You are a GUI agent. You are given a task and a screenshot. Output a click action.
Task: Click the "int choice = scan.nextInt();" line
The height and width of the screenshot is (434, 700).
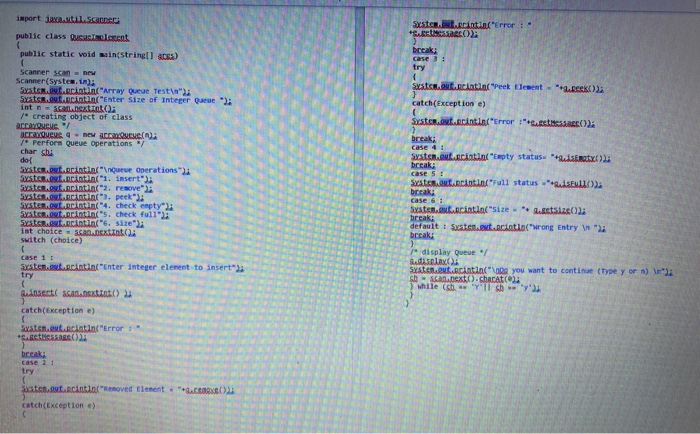(78, 232)
